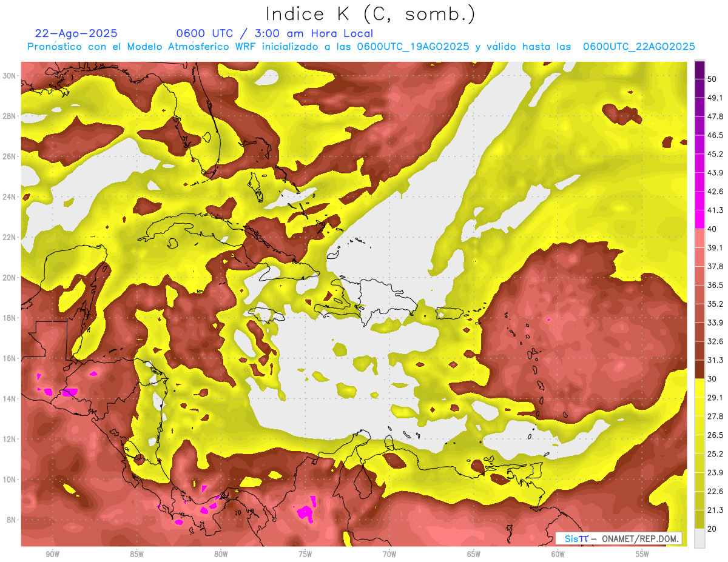Click the '32.6' value on the color scale
The image size is (728, 562).
[715, 342]
